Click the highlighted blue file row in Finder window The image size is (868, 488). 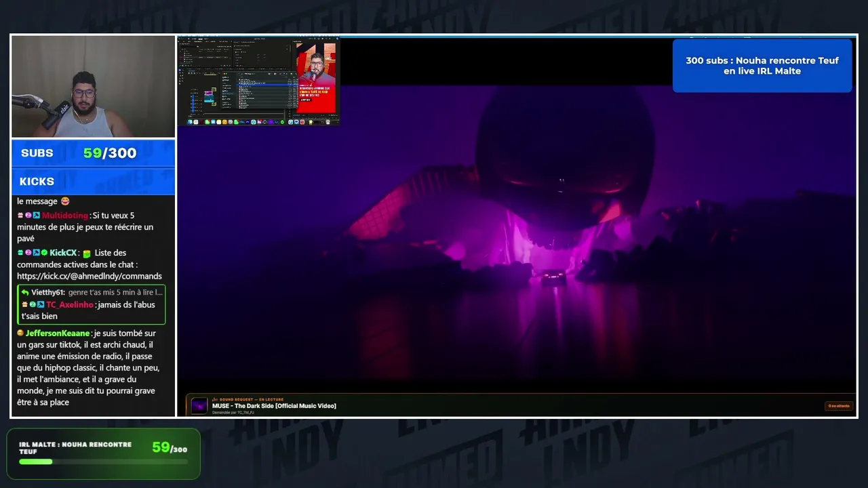pos(267,85)
